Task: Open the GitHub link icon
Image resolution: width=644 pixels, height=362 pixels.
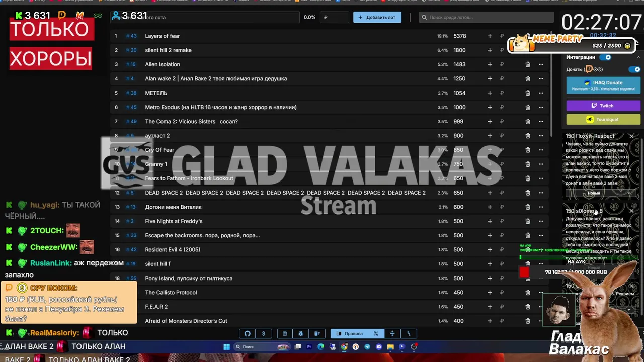Action: point(247,334)
